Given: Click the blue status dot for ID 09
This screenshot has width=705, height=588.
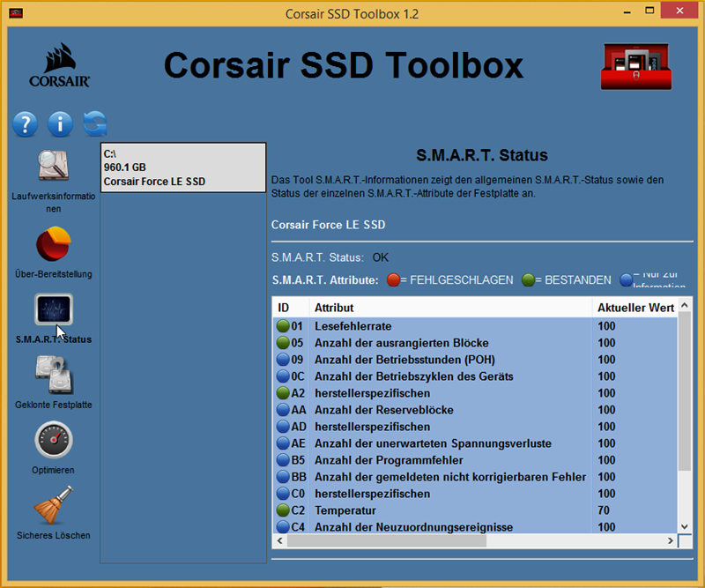Looking at the screenshot, I should [283, 360].
